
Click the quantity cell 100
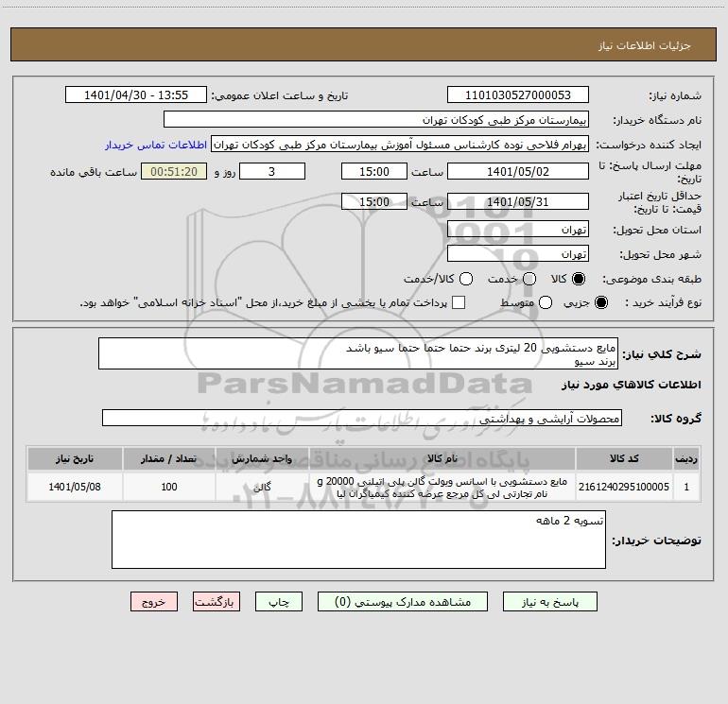tap(169, 487)
